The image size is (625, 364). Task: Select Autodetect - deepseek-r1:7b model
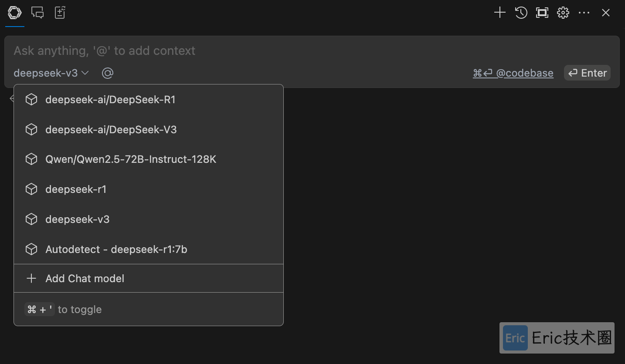tap(149, 249)
